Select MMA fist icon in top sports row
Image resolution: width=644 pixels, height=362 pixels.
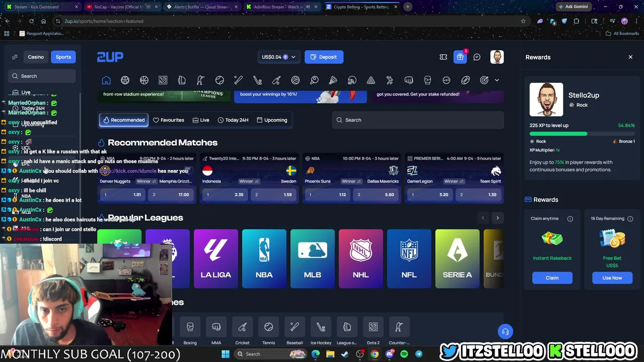tap(409, 80)
